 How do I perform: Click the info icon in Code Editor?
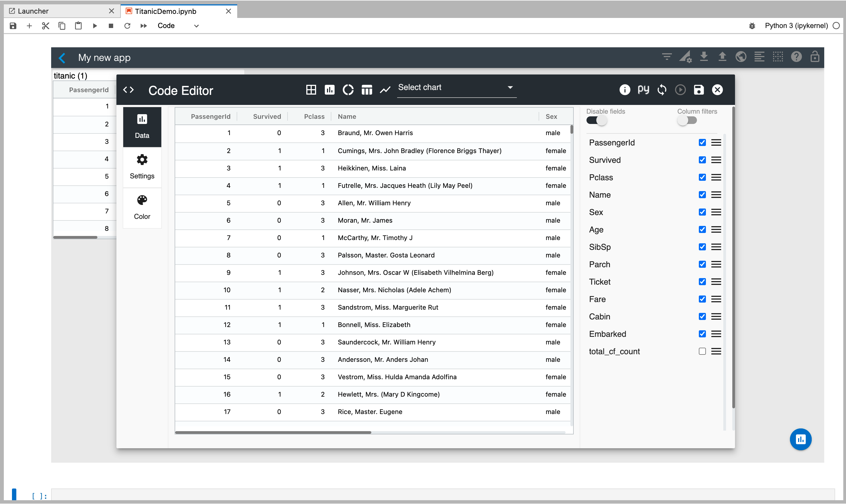(625, 90)
